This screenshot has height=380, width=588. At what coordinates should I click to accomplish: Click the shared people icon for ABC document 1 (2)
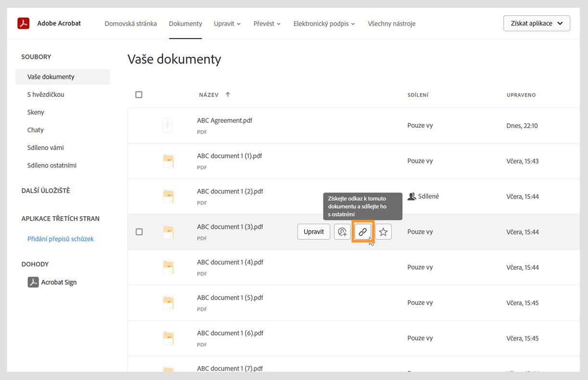tap(411, 197)
